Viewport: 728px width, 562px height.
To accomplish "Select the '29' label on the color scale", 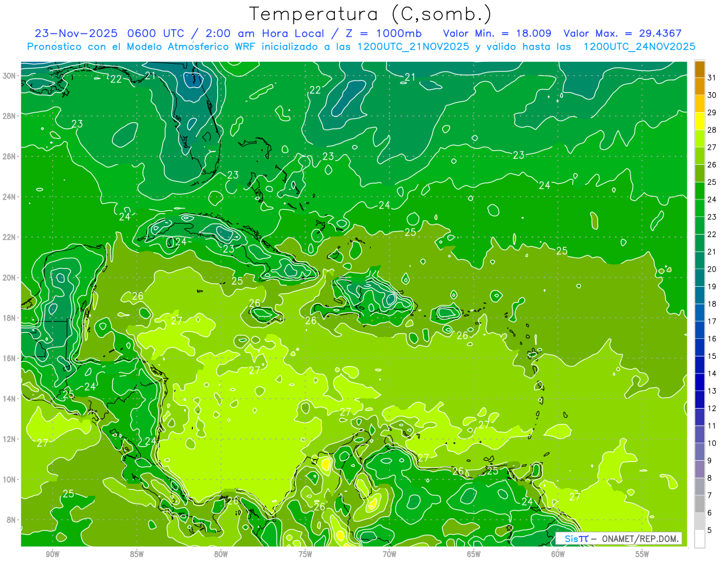I will 712,112.
